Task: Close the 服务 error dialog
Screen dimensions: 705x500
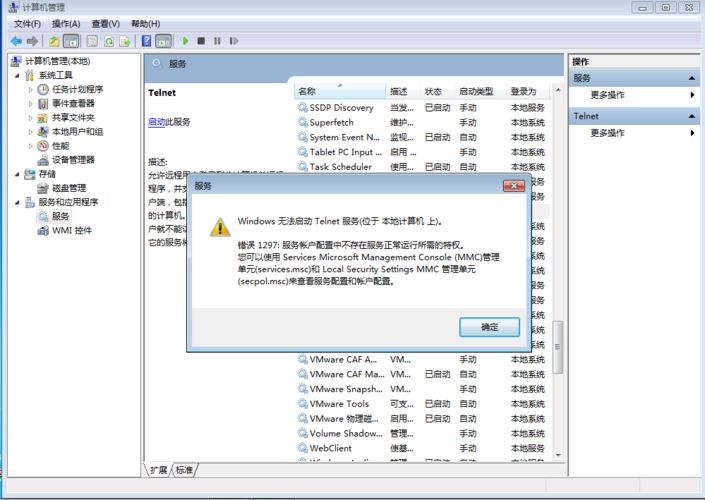Action: 514,186
